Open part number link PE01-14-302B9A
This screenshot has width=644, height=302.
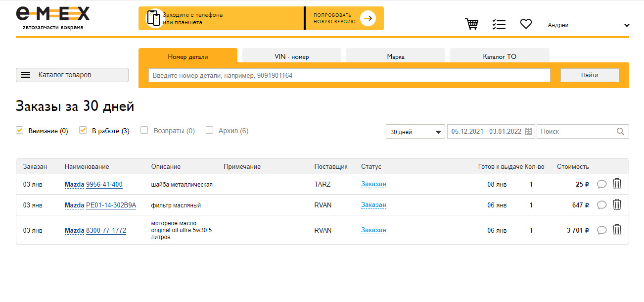(x=111, y=205)
